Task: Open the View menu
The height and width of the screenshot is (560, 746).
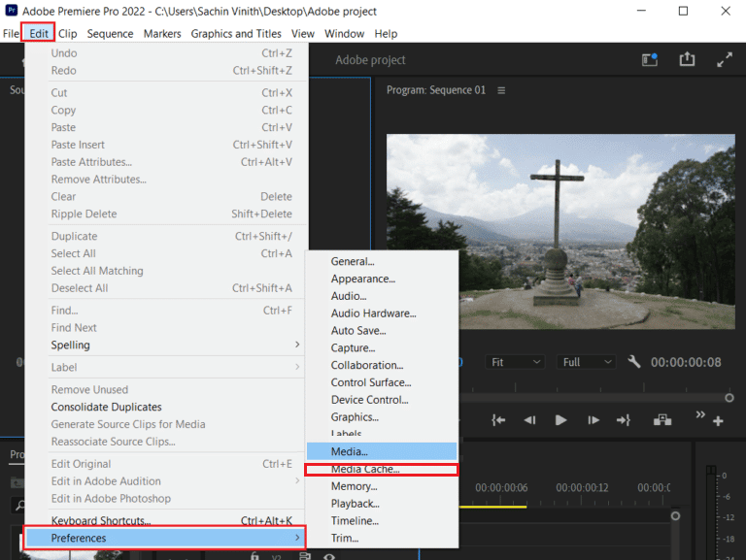Action: [303, 34]
